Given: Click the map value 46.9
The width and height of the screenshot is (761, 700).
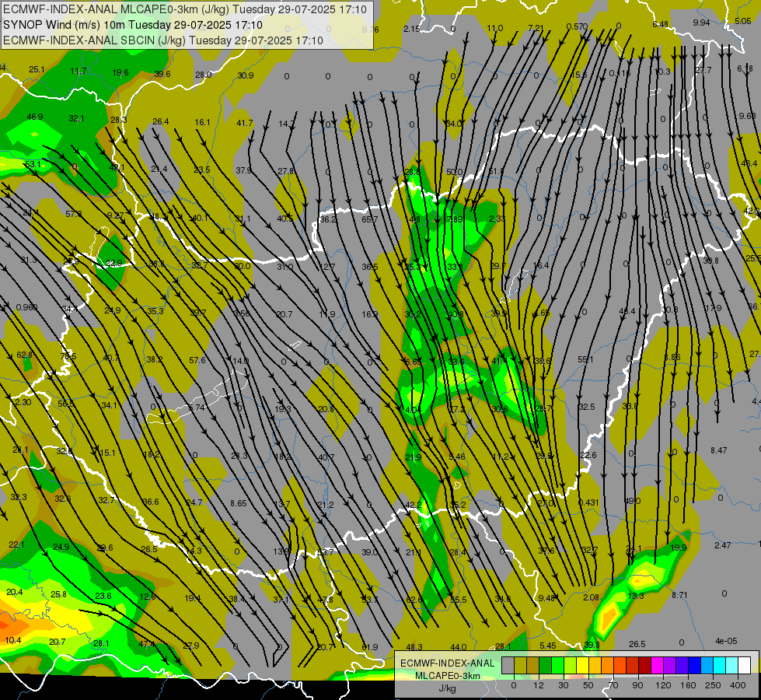Looking at the screenshot, I should [35, 117].
